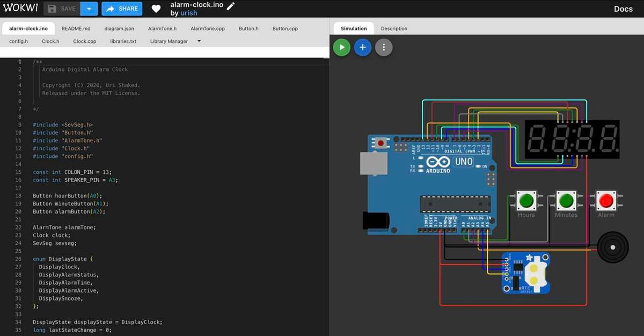Select the Arduino DC power jack
The image size is (644, 336).
tap(376, 221)
